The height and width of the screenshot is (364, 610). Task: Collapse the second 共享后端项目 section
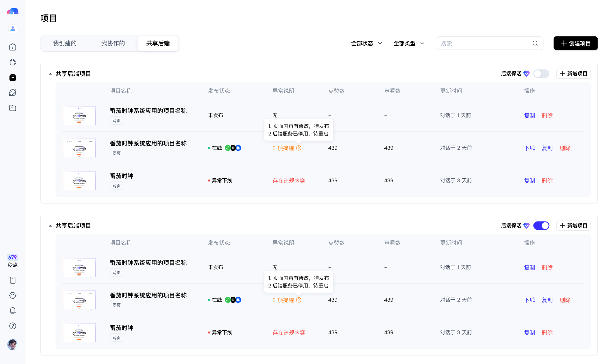point(50,225)
